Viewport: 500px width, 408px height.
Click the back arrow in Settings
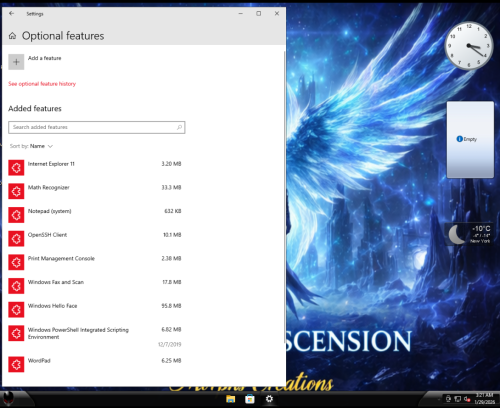click(12, 13)
